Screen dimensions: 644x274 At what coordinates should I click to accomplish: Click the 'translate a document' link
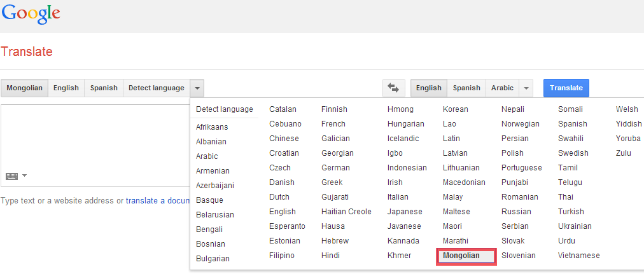pos(158,201)
